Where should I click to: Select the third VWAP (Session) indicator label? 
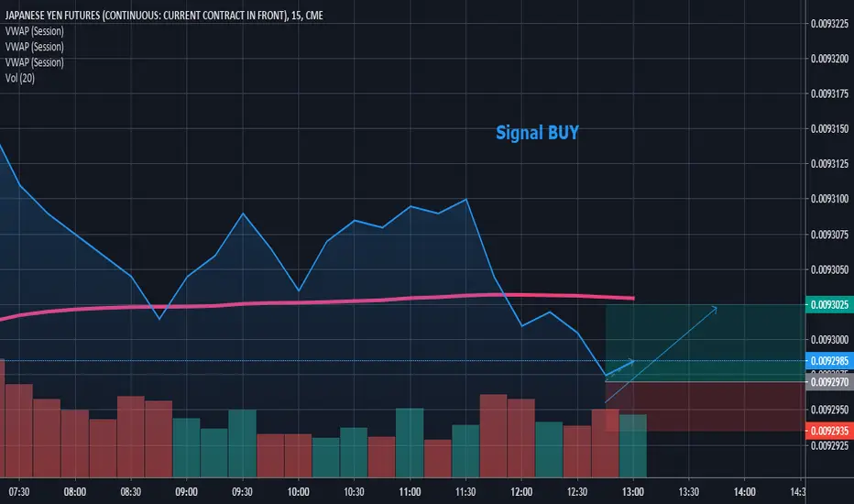click(x=34, y=62)
